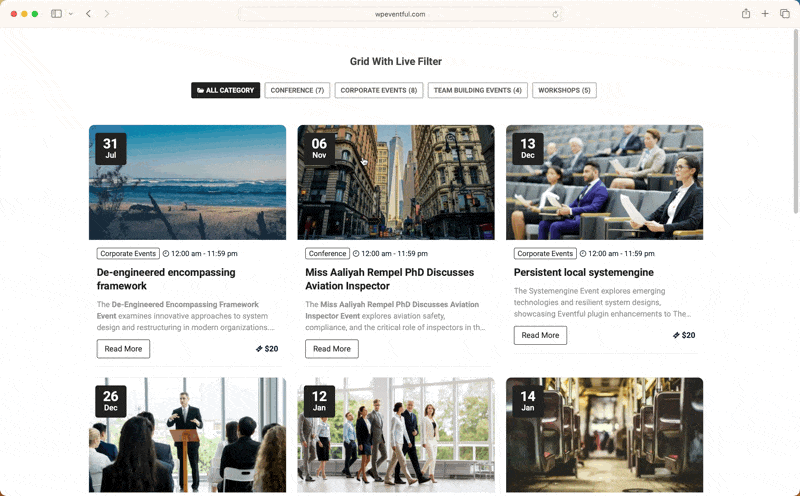Reload the page with the refresh icon
800x496 pixels.
(555, 14)
